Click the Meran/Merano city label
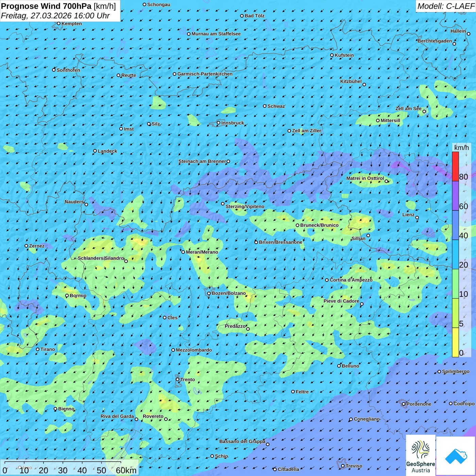The width and height of the screenshot is (476, 476). (x=202, y=252)
